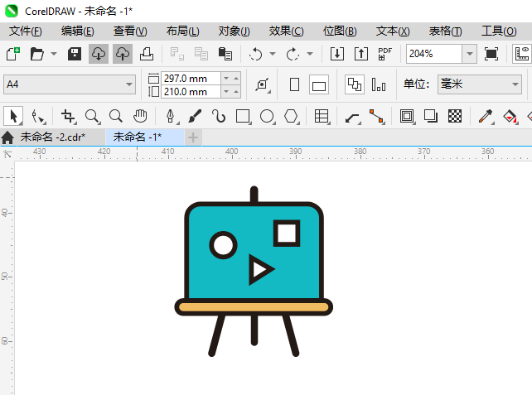Select the Interactive fill bucket tool
The image size is (532, 395).
tap(510, 116)
